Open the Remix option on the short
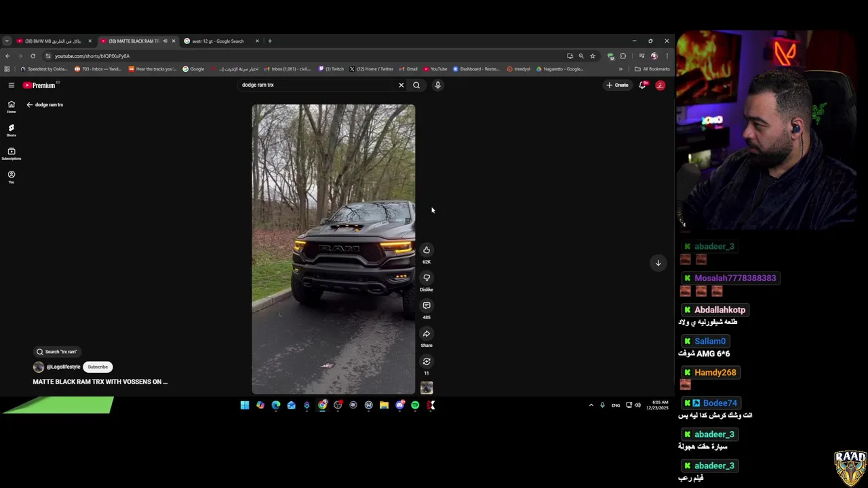 click(x=427, y=361)
